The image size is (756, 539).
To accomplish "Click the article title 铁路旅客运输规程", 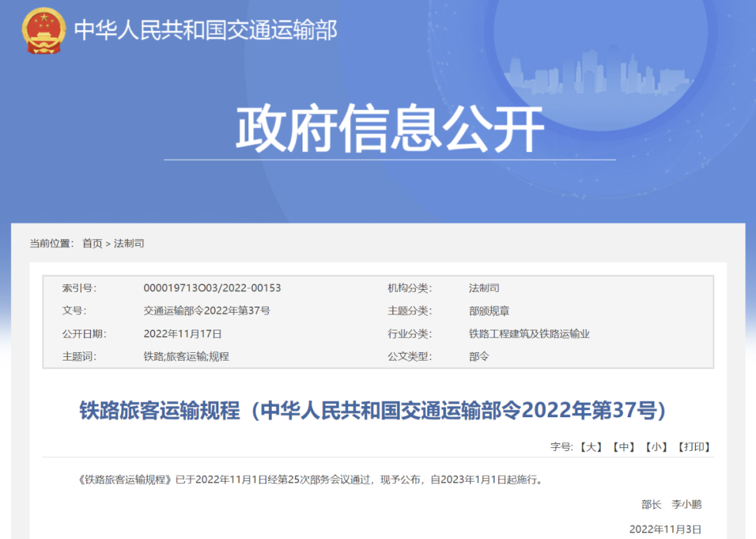I will click(x=372, y=410).
